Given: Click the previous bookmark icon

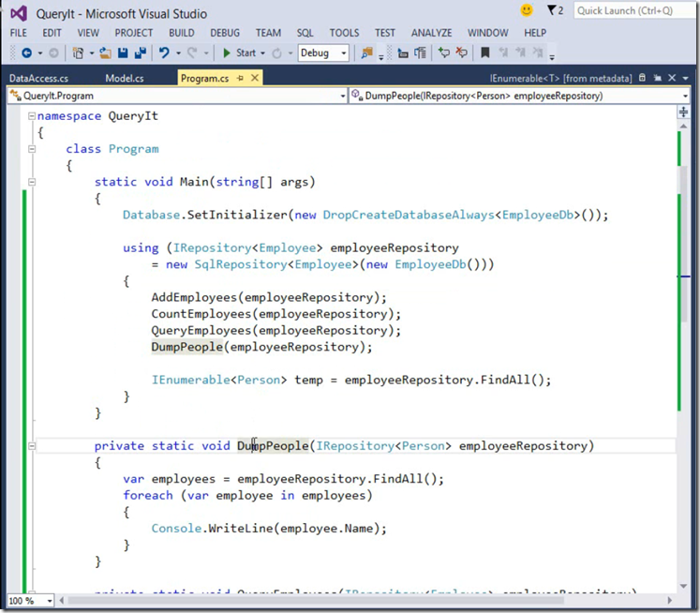Looking at the screenshot, I should [503, 53].
